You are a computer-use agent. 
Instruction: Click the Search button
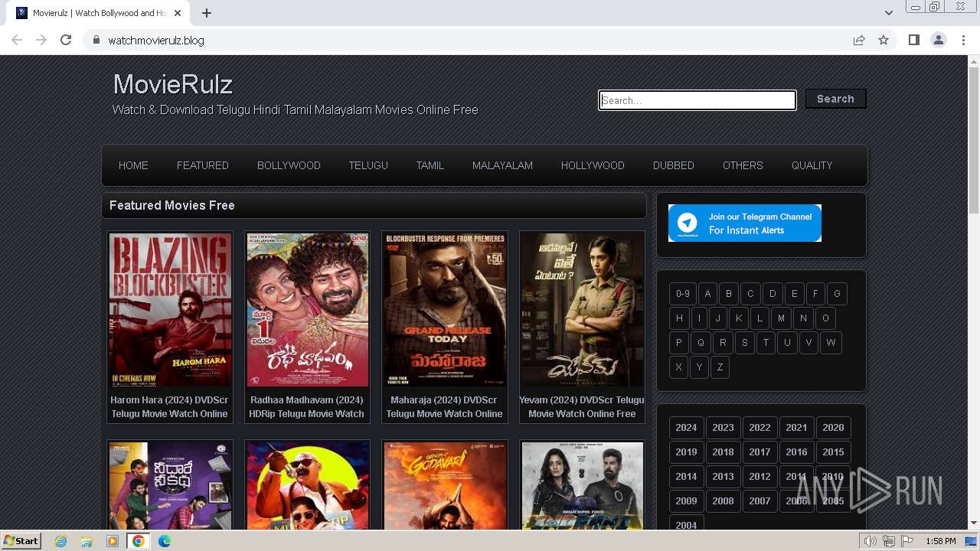(835, 99)
